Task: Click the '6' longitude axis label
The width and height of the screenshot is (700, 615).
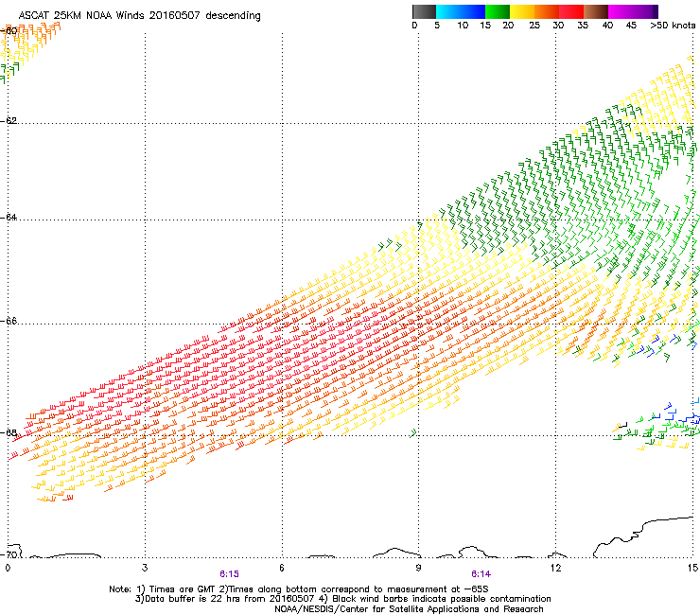Action: [282, 568]
